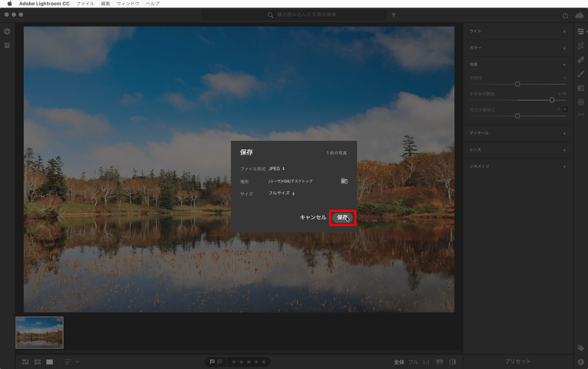The height and width of the screenshot is (369, 588).
Task: Click the Add Photos plus icon
Action: 7,31
